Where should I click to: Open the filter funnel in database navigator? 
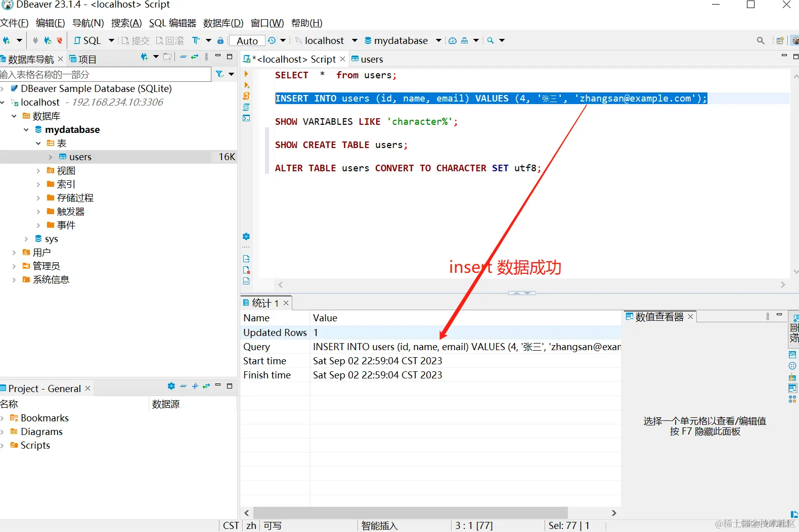pyautogui.click(x=220, y=74)
